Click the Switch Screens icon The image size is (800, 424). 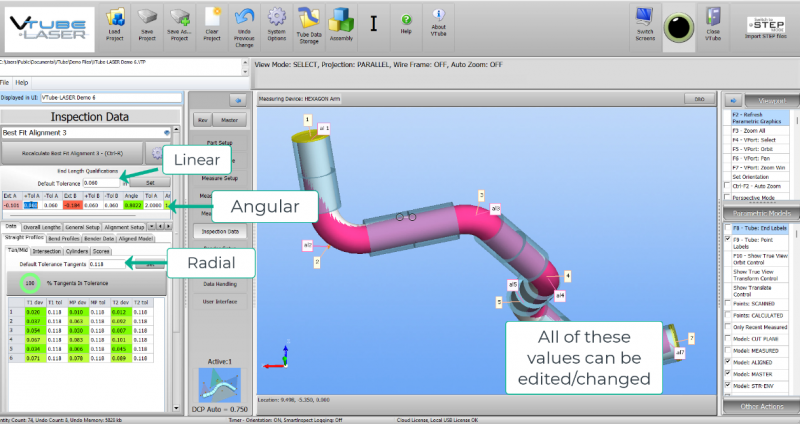pyautogui.click(x=645, y=26)
